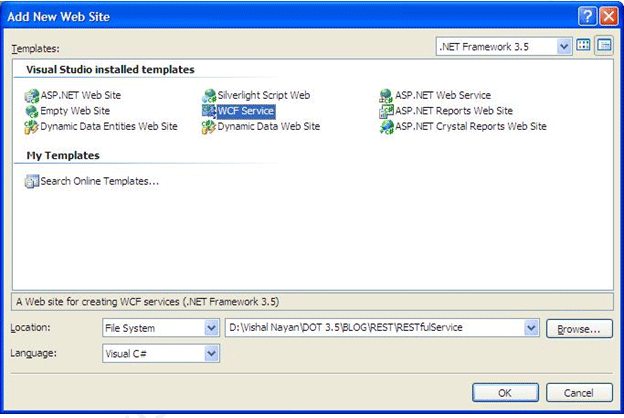Click the Search Online Templates... label
This screenshot has height=418, width=624.
pos(100,181)
